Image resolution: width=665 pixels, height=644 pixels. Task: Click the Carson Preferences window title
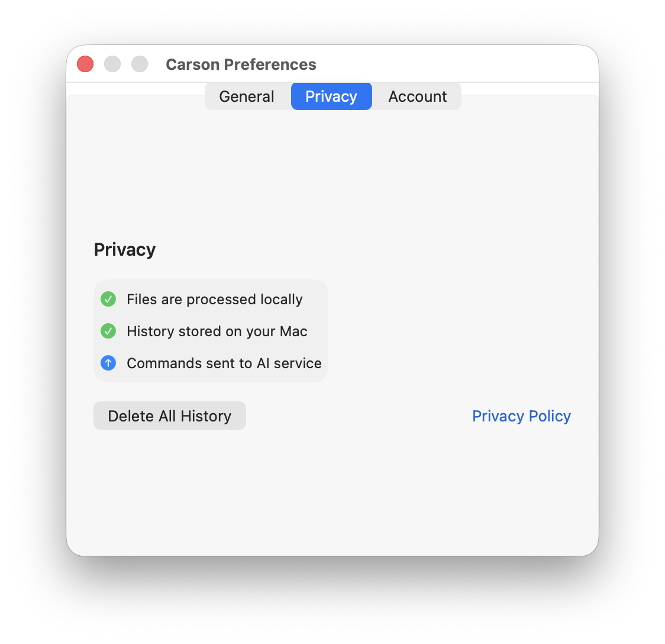pyautogui.click(x=241, y=64)
